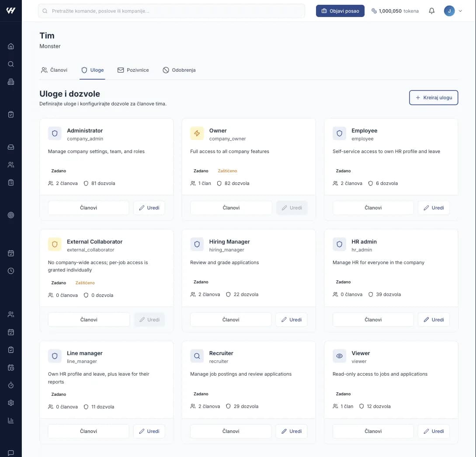The image size is (476, 457).
Task: Open the home icon in sidebar
Action: tap(10, 46)
